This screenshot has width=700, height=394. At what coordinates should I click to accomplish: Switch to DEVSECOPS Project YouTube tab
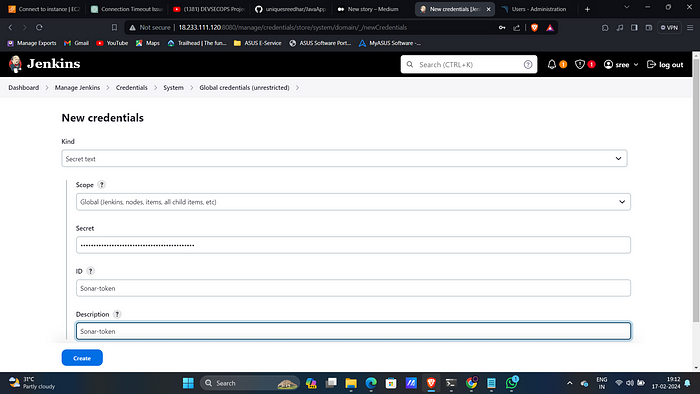[208, 9]
